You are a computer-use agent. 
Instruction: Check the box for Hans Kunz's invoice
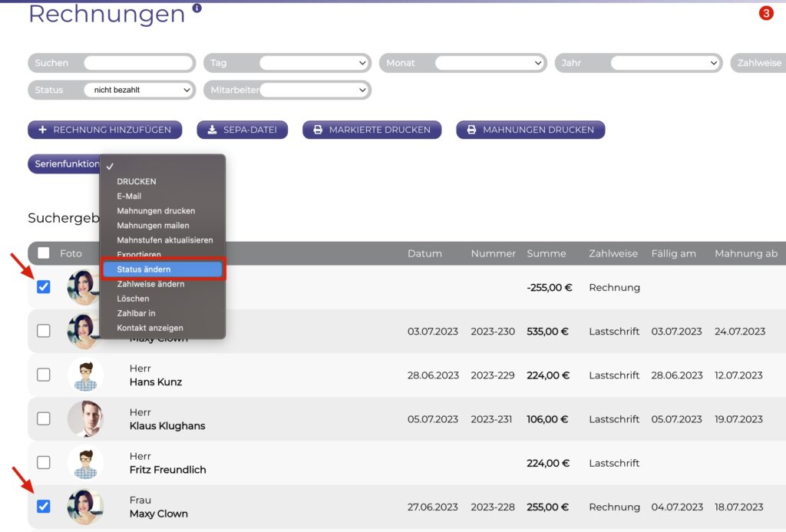44,375
